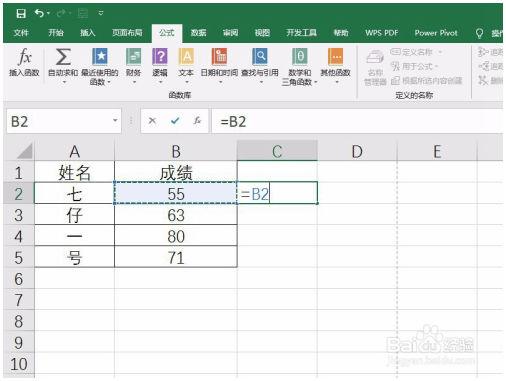Open the customize quick access toolbar arrow
506x381 pixels.
pos(101,13)
